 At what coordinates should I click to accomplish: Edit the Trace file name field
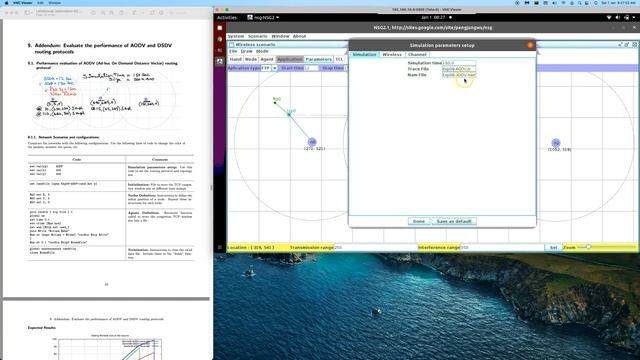pyautogui.click(x=459, y=69)
